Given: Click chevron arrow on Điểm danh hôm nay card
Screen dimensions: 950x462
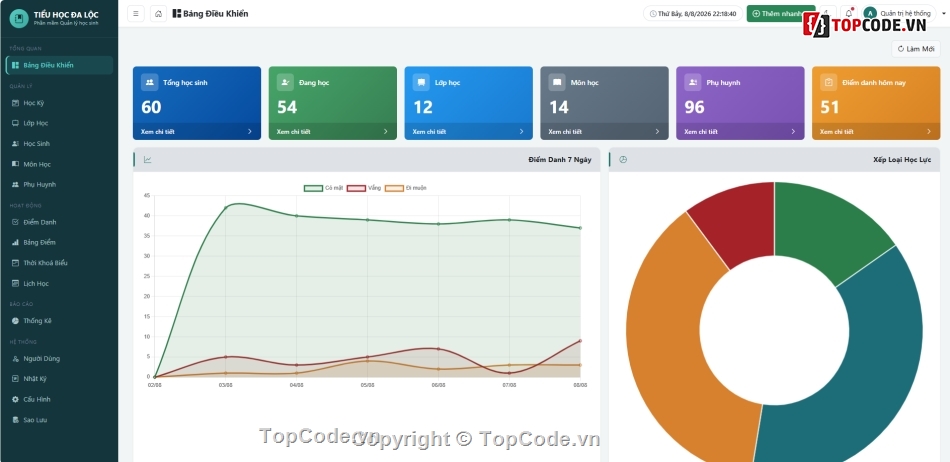Looking at the screenshot, I should (928, 131).
